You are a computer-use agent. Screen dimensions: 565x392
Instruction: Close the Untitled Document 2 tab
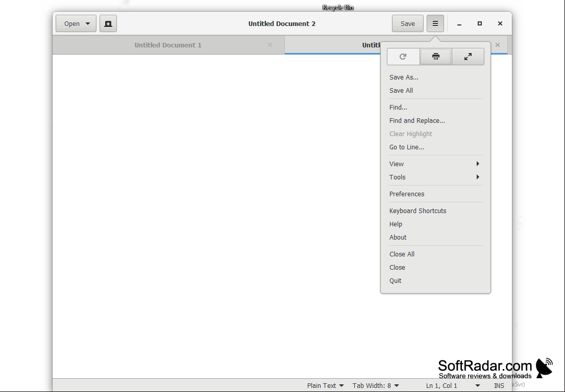coord(498,45)
